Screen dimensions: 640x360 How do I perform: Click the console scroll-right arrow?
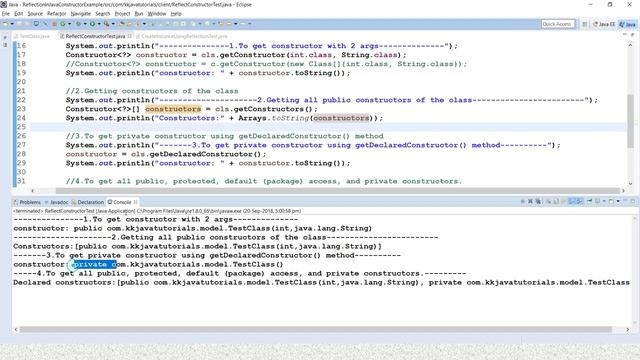click(628, 329)
